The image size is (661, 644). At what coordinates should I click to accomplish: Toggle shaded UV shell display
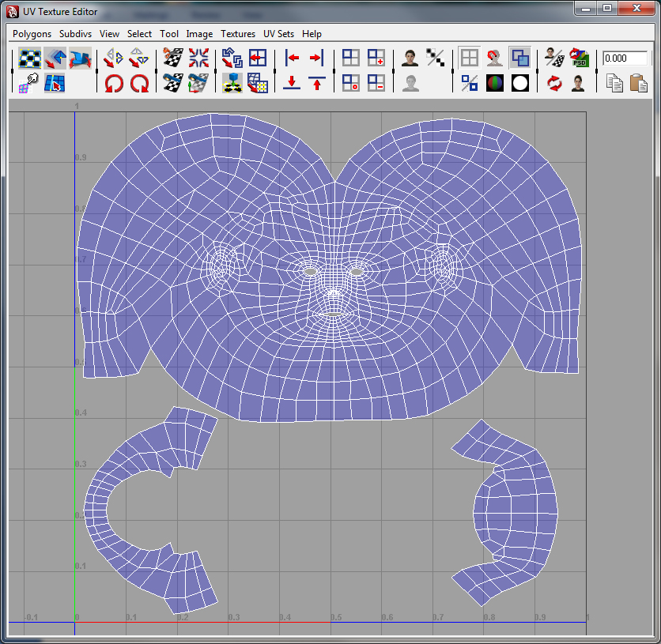coord(519,57)
